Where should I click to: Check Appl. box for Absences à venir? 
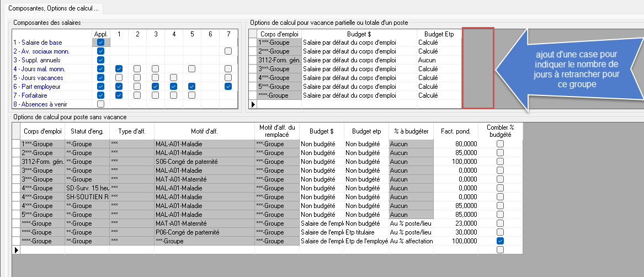(x=100, y=104)
